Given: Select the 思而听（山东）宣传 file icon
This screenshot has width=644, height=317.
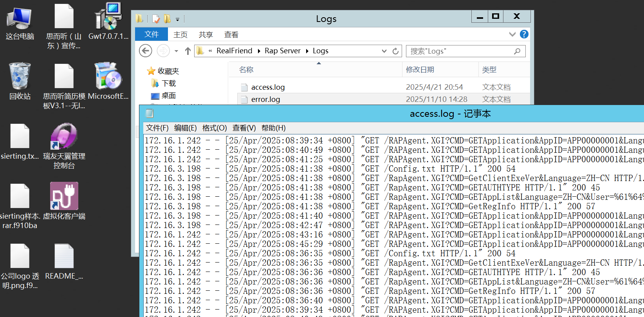Looking at the screenshot, I should [x=64, y=27].
